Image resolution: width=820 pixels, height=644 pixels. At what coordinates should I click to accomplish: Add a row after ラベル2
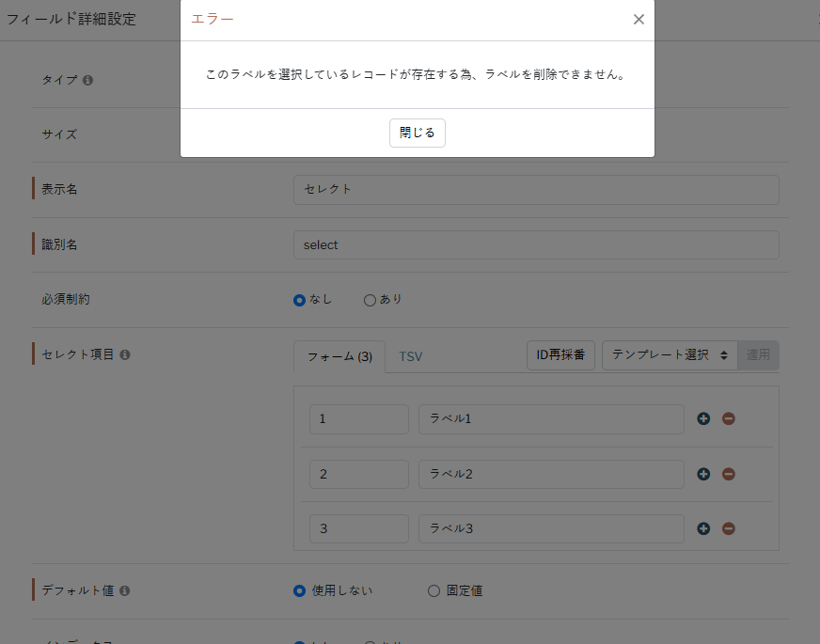click(x=703, y=474)
